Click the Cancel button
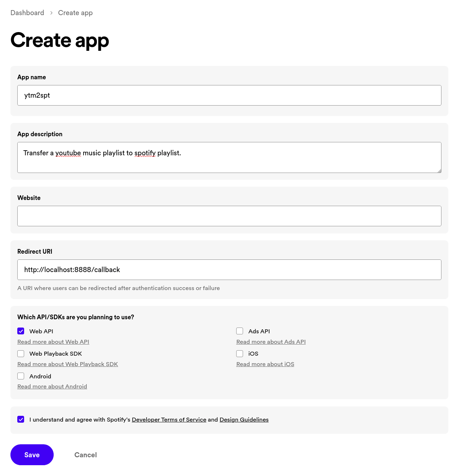The image size is (458, 476). coord(85,455)
